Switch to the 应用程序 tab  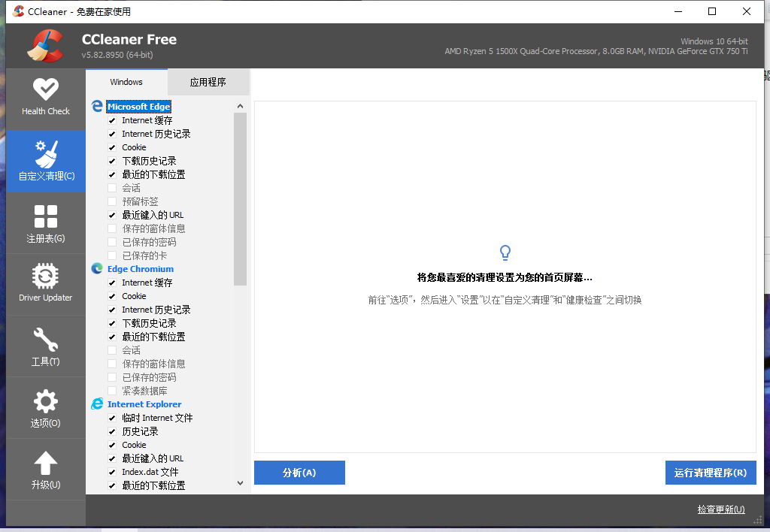tap(208, 81)
